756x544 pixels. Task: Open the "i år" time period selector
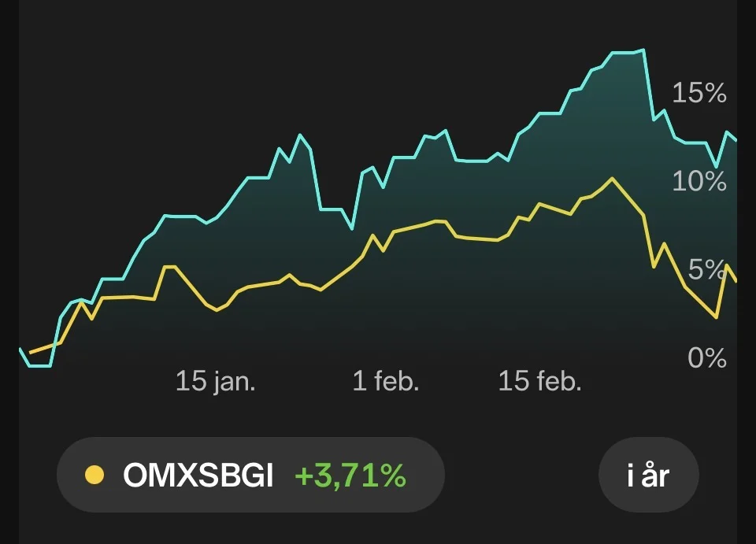tap(649, 476)
